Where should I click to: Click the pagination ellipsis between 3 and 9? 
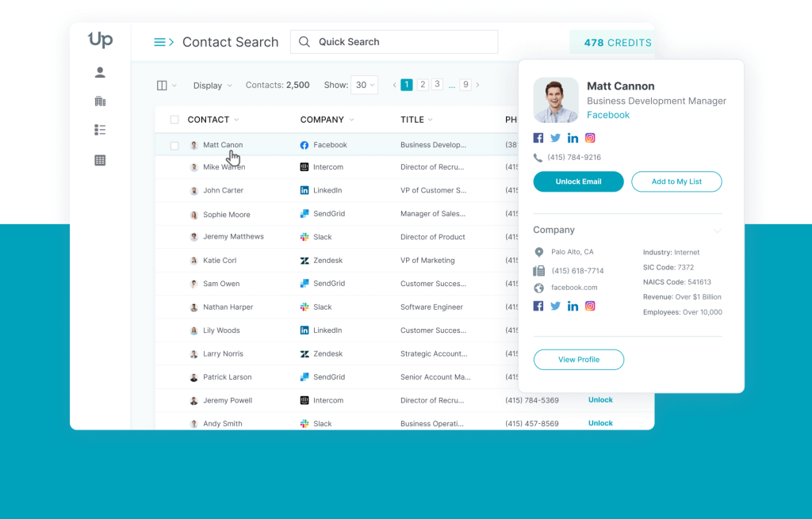[x=451, y=86]
